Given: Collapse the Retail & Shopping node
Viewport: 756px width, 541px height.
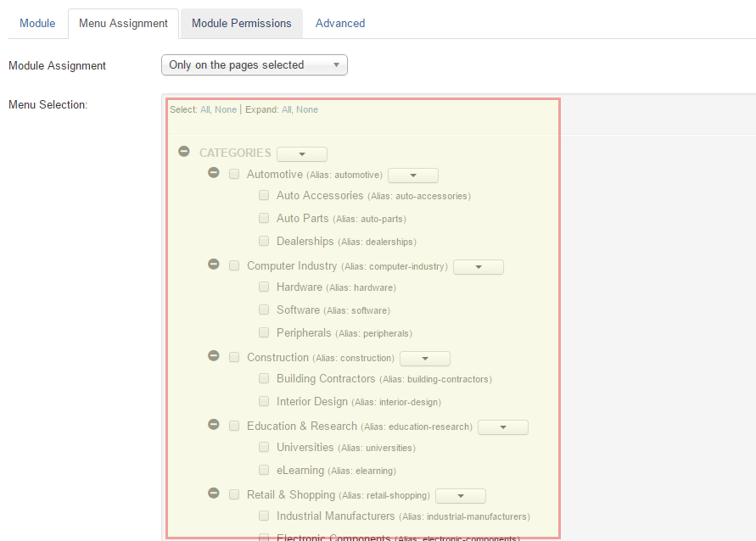Looking at the screenshot, I should [x=214, y=494].
